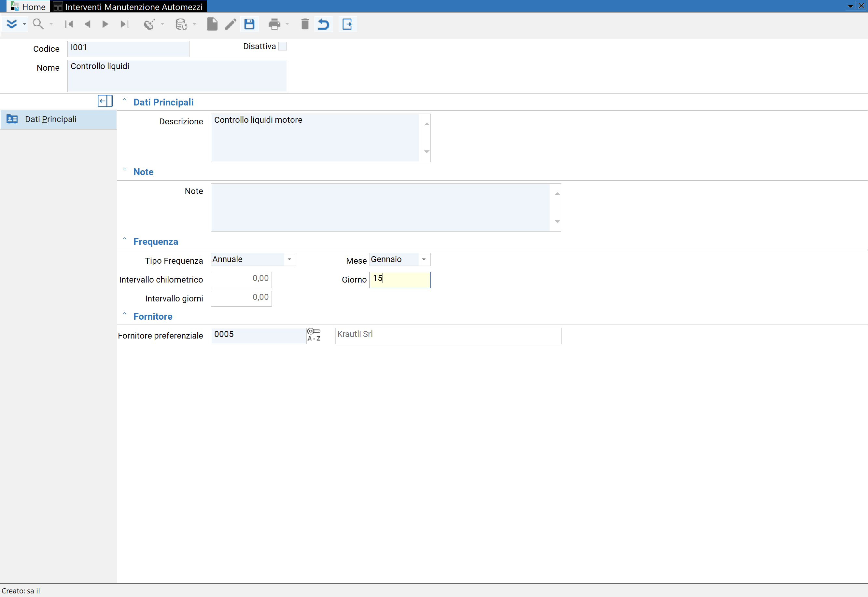868x597 pixels.
Task: Collapse the side navigation panel icon
Action: pos(105,101)
